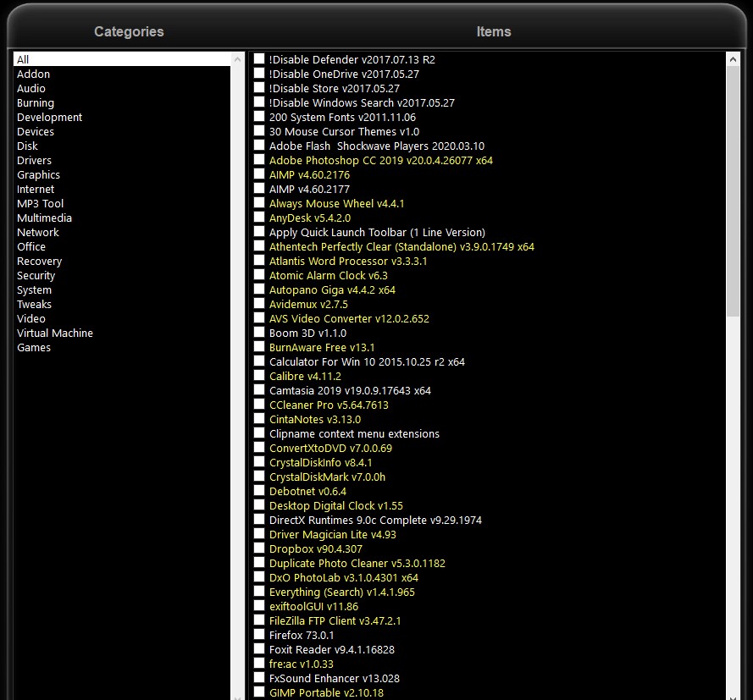
Task: Click Atomic Alarm Clock v6.3
Action: point(328,275)
